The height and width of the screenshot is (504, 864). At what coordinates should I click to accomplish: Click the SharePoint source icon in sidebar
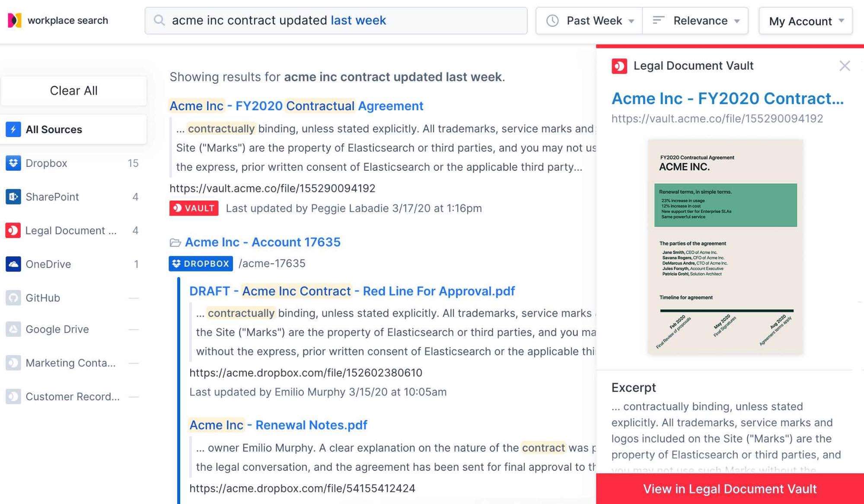pos(13,197)
